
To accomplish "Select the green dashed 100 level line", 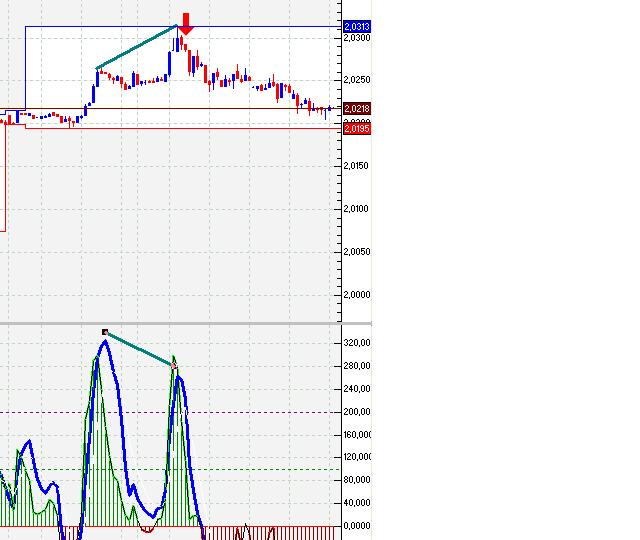I will coord(170,469).
